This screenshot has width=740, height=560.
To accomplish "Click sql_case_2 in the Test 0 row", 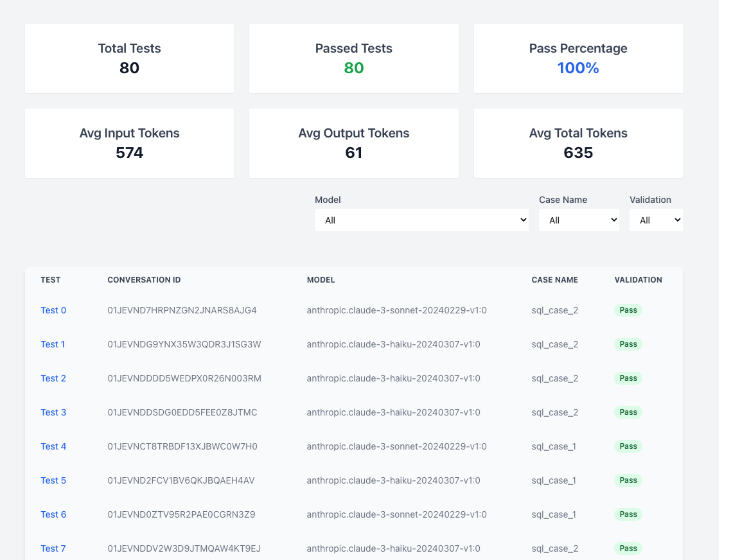I will [x=555, y=310].
